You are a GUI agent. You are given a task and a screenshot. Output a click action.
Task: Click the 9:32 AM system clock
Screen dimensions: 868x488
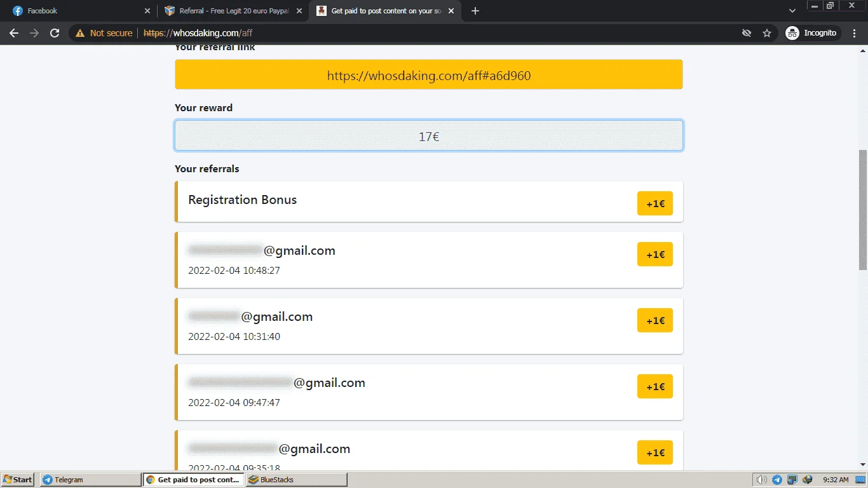(835, 480)
